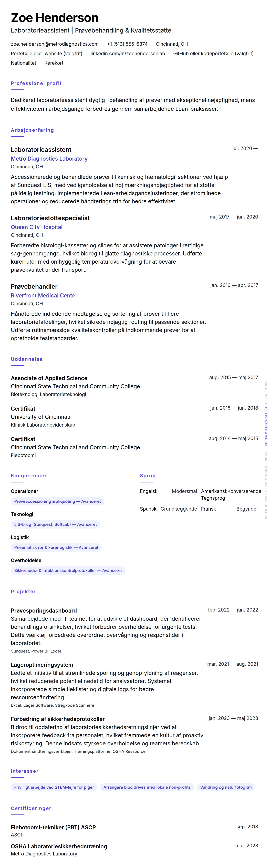Viewport: 269px width, 868px height.
Task: Click the phone number +1 (513) 555-6374
Action: pyautogui.click(x=127, y=44)
